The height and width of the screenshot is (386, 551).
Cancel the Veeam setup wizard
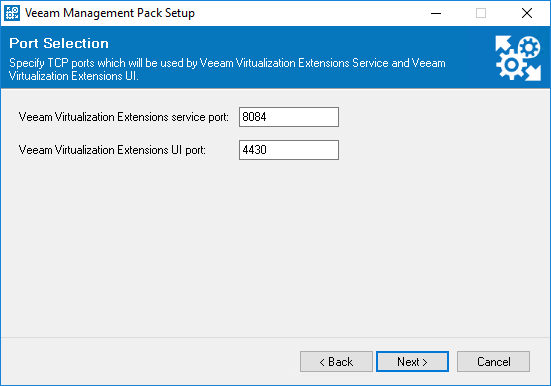tap(493, 361)
